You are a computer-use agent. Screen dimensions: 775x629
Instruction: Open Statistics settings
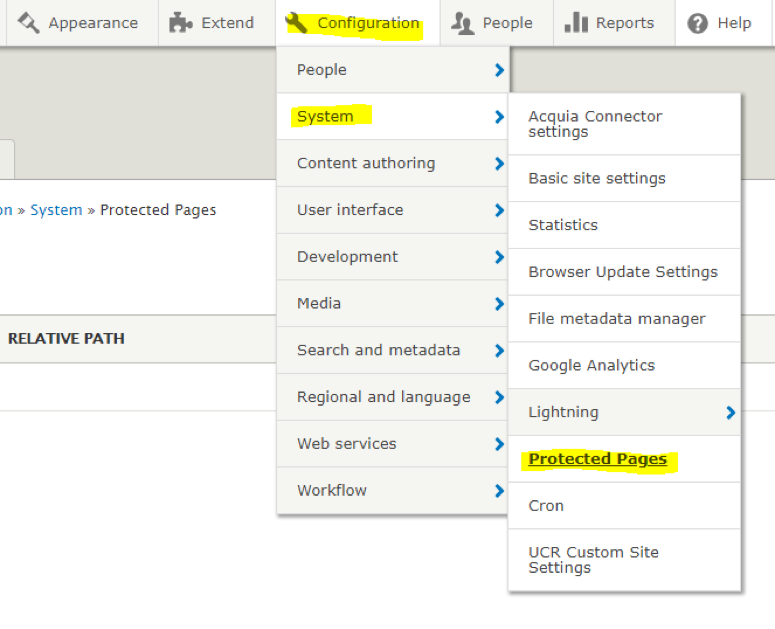coord(624,225)
